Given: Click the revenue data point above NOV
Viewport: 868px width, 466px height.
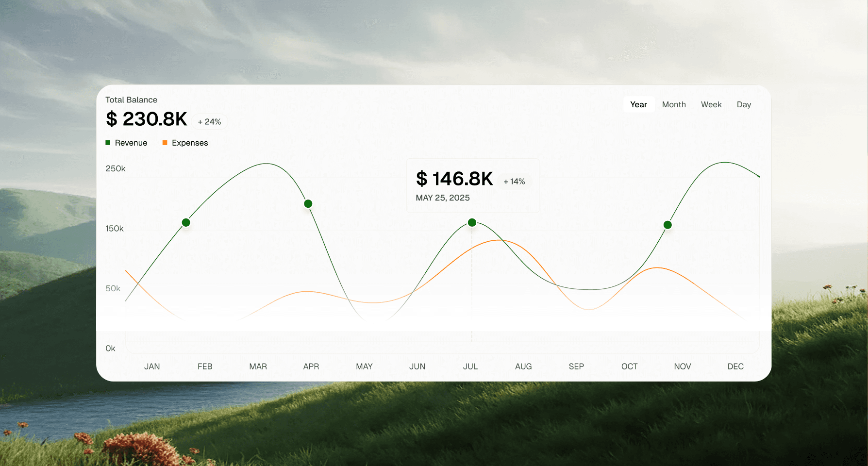Looking at the screenshot, I should (x=668, y=225).
